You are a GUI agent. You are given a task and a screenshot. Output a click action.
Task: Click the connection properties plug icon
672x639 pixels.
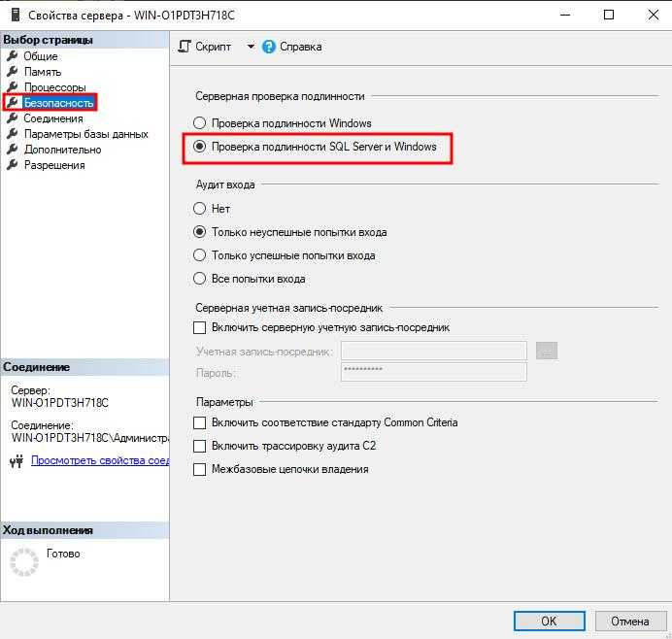pos(17,461)
